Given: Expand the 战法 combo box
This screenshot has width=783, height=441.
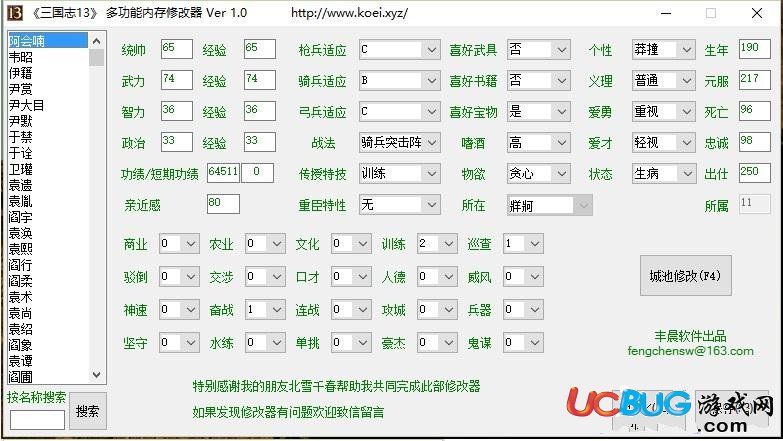Looking at the screenshot, I should [399, 142].
